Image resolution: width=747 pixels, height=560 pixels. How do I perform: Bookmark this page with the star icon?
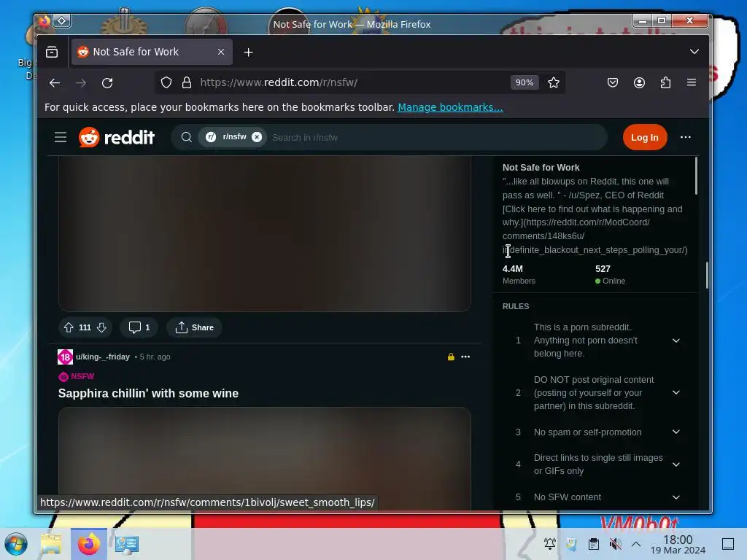(554, 83)
